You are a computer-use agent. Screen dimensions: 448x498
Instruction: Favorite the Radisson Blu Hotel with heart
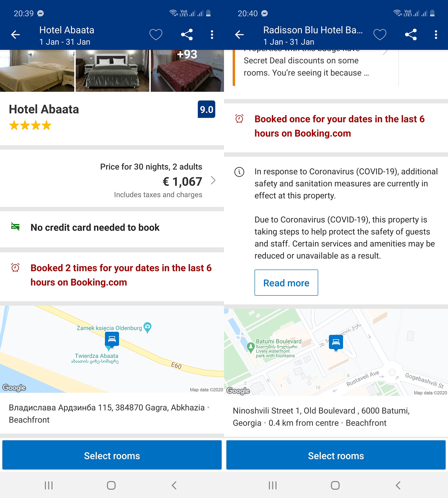(380, 35)
